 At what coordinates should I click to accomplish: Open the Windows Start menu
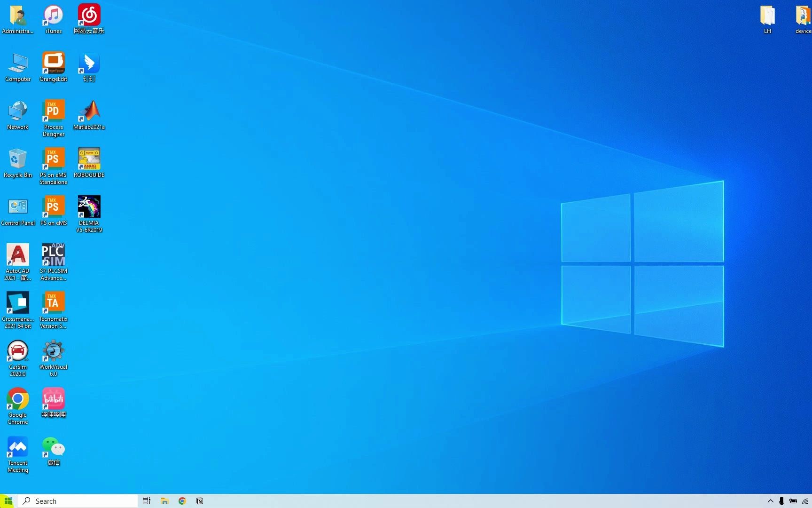coord(8,501)
